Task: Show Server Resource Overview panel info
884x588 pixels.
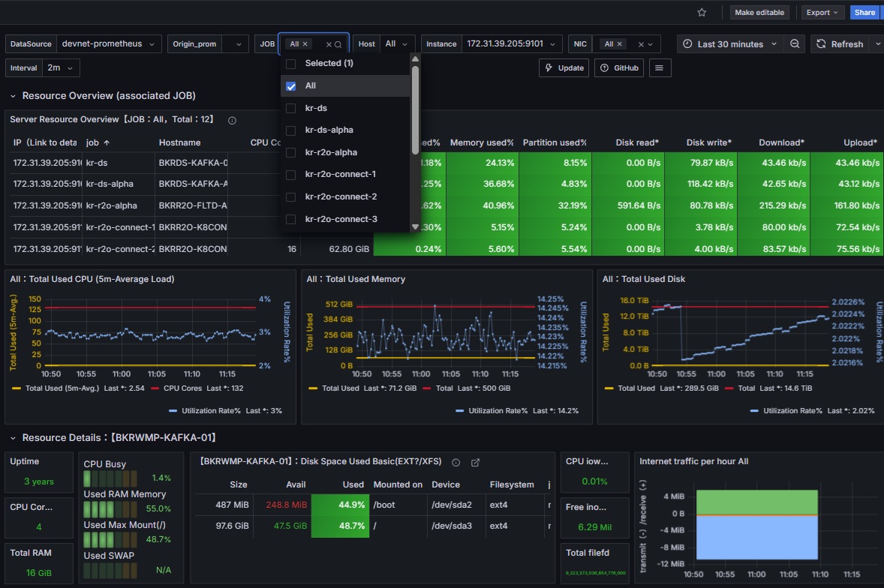Action: [232, 120]
